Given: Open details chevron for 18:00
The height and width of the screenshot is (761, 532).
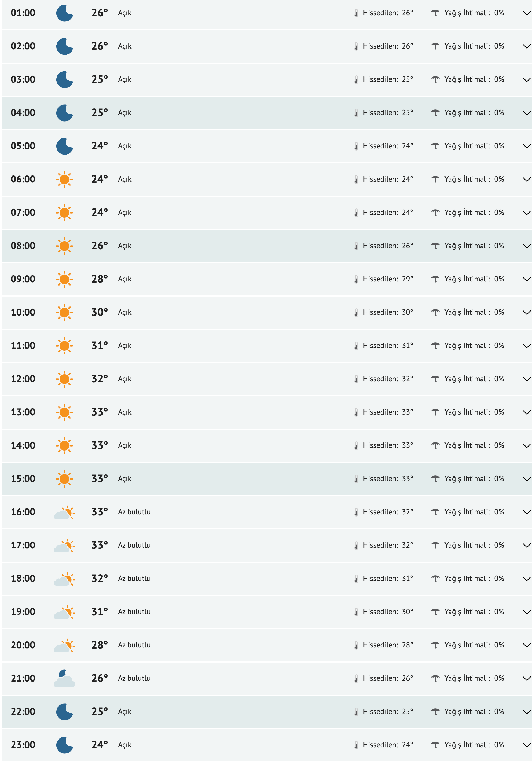Looking at the screenshot, I should click(x=526, y=579).
